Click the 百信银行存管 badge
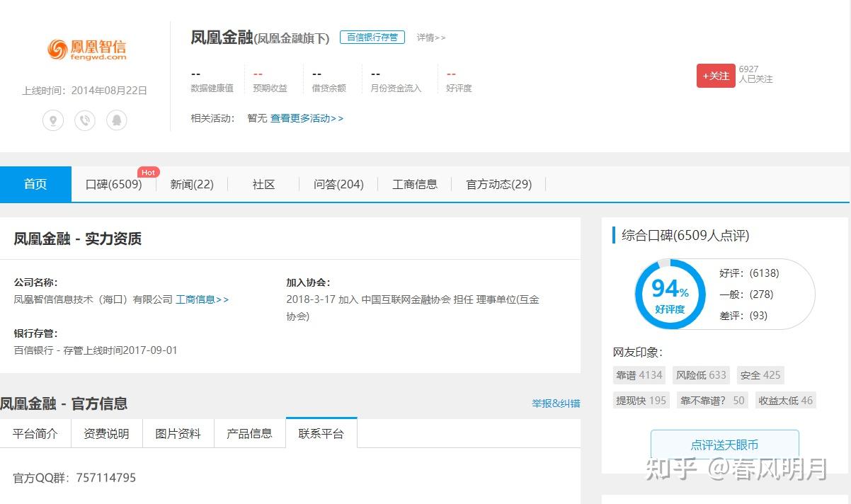The height and width of the screenshot is (504, 851). tap(372, 38)
